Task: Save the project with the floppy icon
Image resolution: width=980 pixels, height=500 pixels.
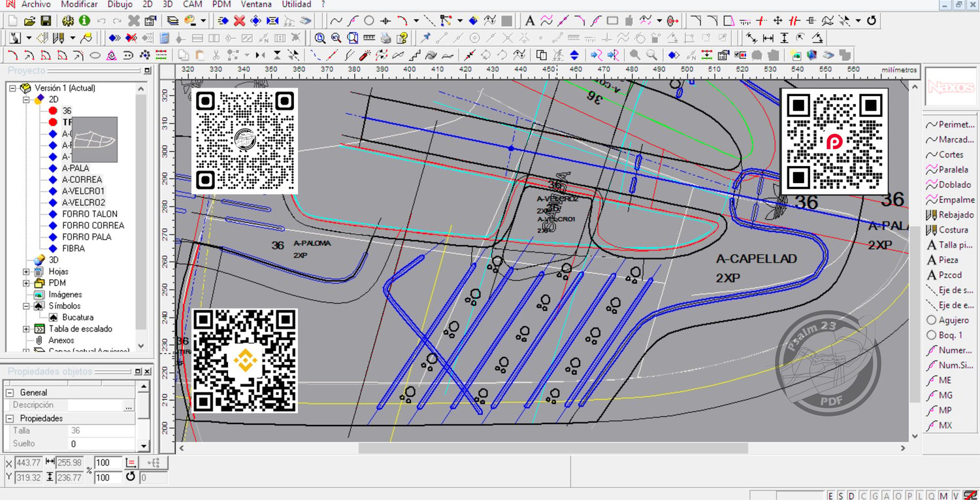Action: pos(46,21)
